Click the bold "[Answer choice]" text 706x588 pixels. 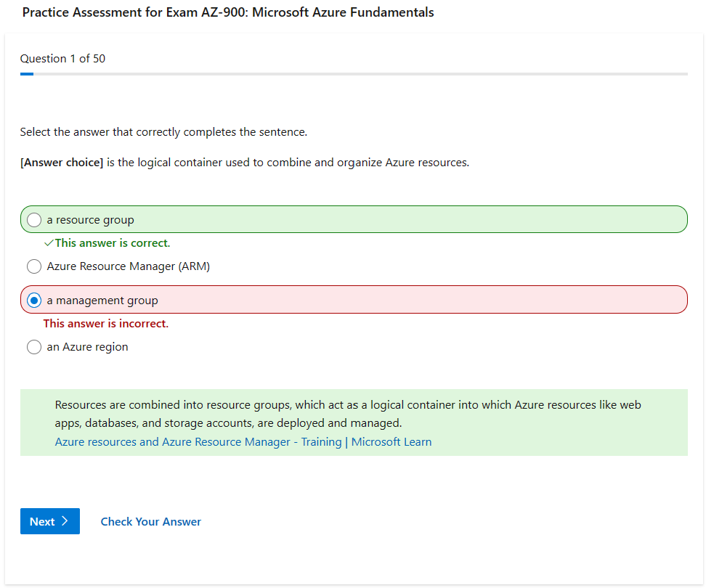point(62,163)
